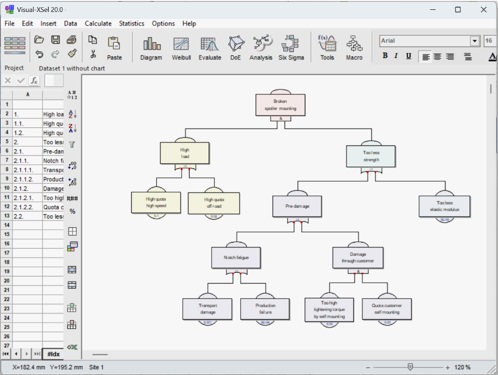The image size is (498, 375).
Task: Sort ascending with the A-Z icon
Action: coord(72,114)
